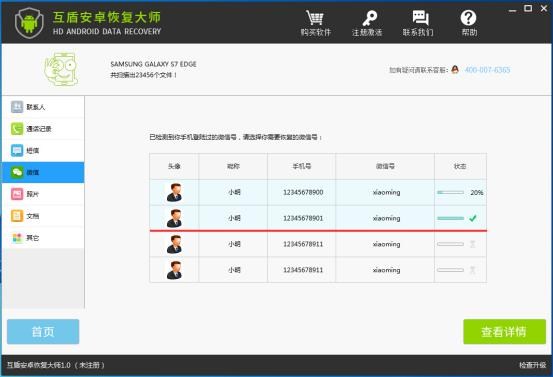Click the green cartoon phone device illustration
553x377 pixels.
[x=61, y=69]
